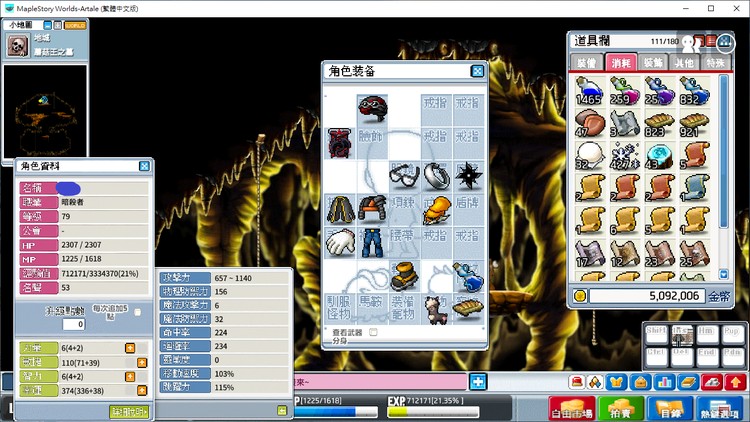
Task: Click the mesos amount 5,092,006
Action: (x=673, y=296)
